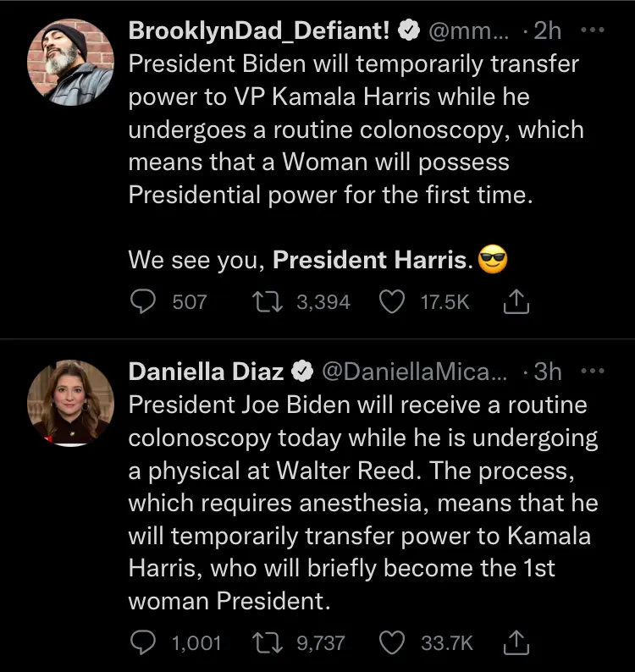Click the 3h timestamp on second tweet
Viewport: 635px width, 672px height.
click(548, 372)
